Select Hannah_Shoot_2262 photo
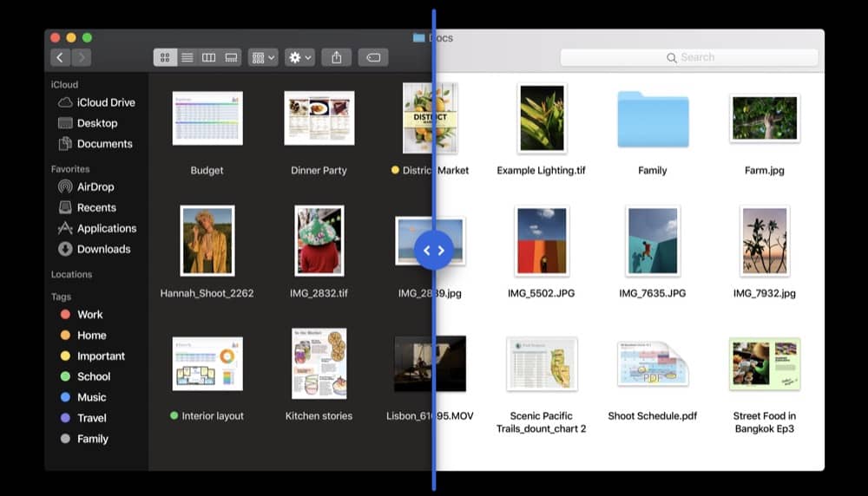868x496 pixels. [207, 241]
